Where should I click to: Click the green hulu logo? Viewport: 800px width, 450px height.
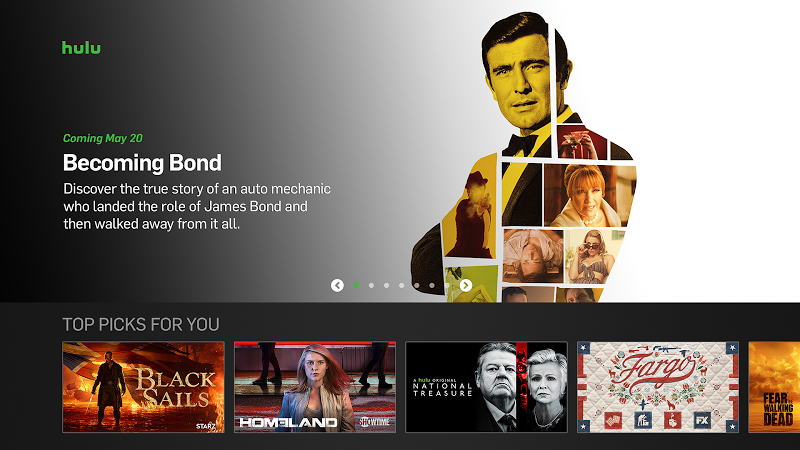point(81,47)
